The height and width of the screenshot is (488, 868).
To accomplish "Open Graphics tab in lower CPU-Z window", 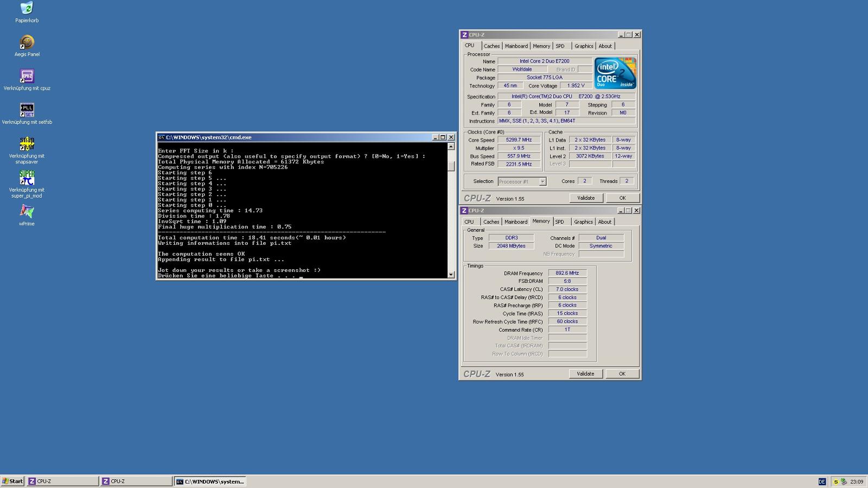I will coord(583,222).
